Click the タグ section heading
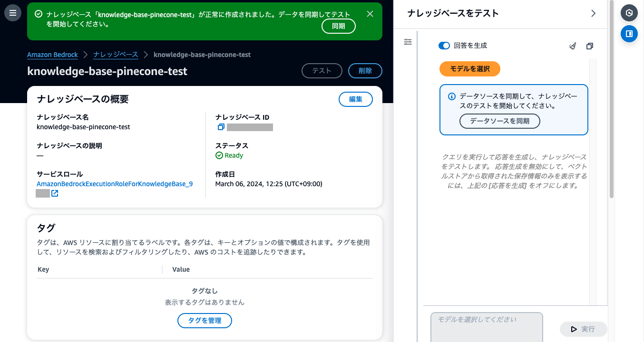 pos(46,228)
